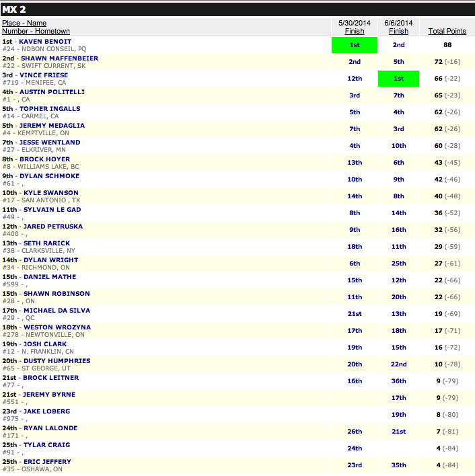475x476 pixels.
Task: Click Vince Friese's green 1st place cell
Action: click(398, 79)
